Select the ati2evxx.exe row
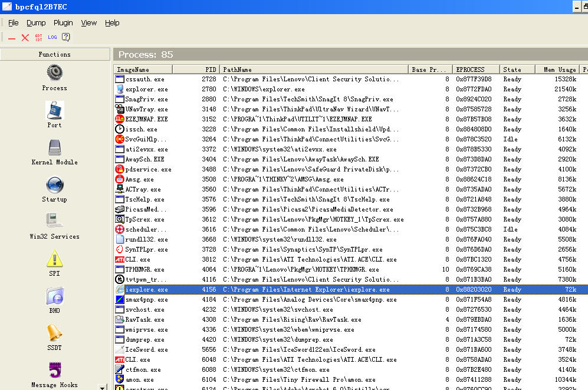Screen dimensions: 588x390 coord(351,149)
